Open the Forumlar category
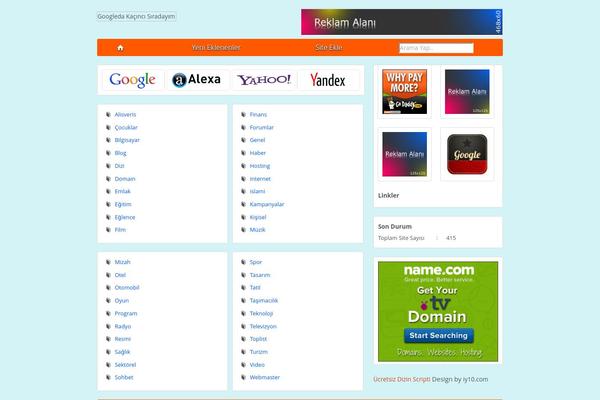The height and width of the screenshot is (400, 600). (262, 127)
